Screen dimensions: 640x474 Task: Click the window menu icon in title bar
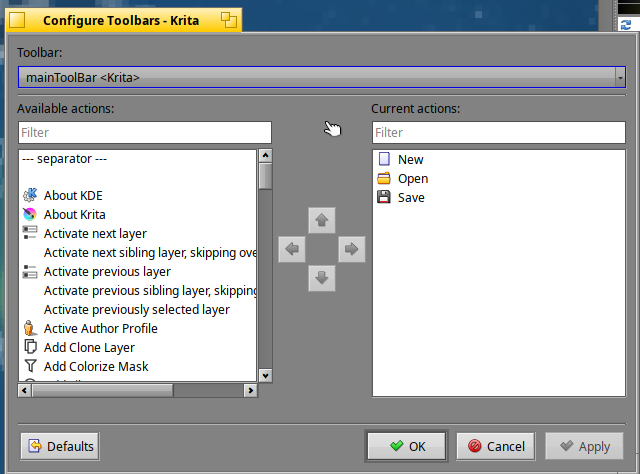[17, 20]
